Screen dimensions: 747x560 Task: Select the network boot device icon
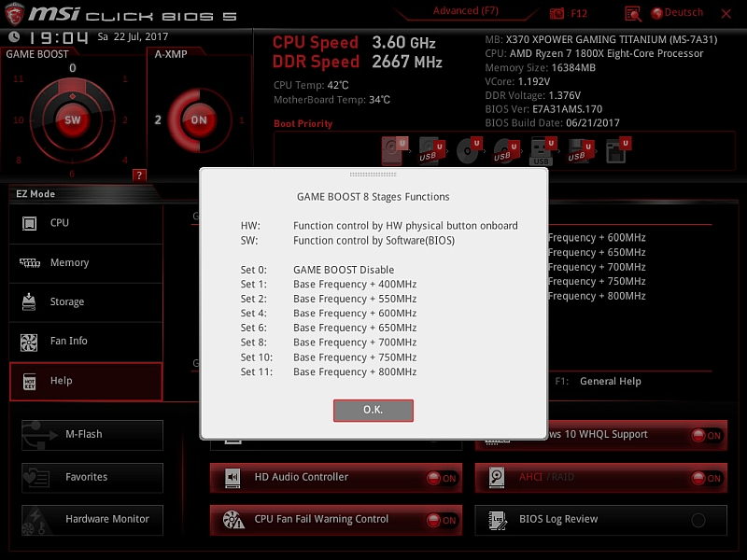point(618,150)
